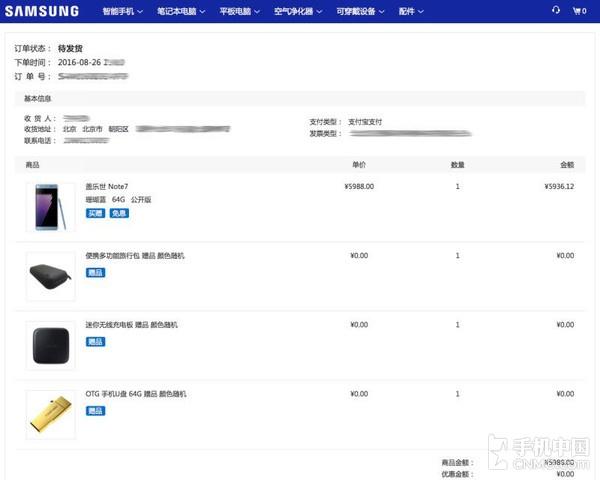Open the travel bag gift thumbnail
600x480 pixels.
pyautogui.click(x=51, y=276)
